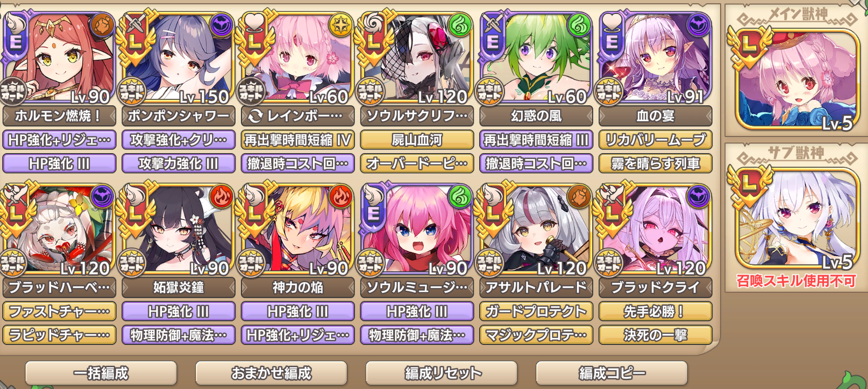Click dark element icon on ブラッドクライ character
868x389 pixels.
(x=698, y=197)
